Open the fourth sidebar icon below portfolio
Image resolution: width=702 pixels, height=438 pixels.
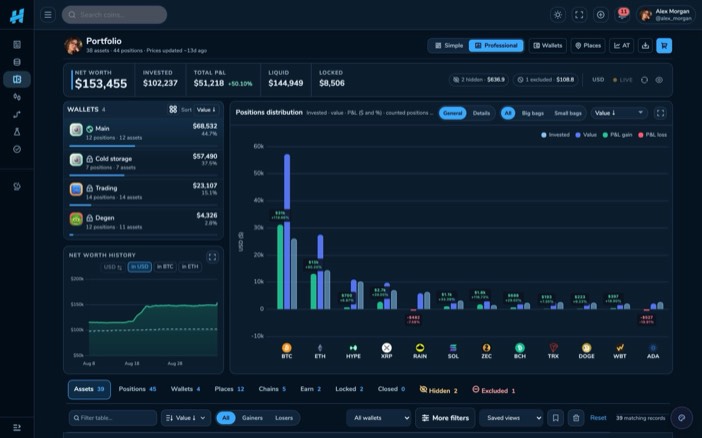(17, 97)
